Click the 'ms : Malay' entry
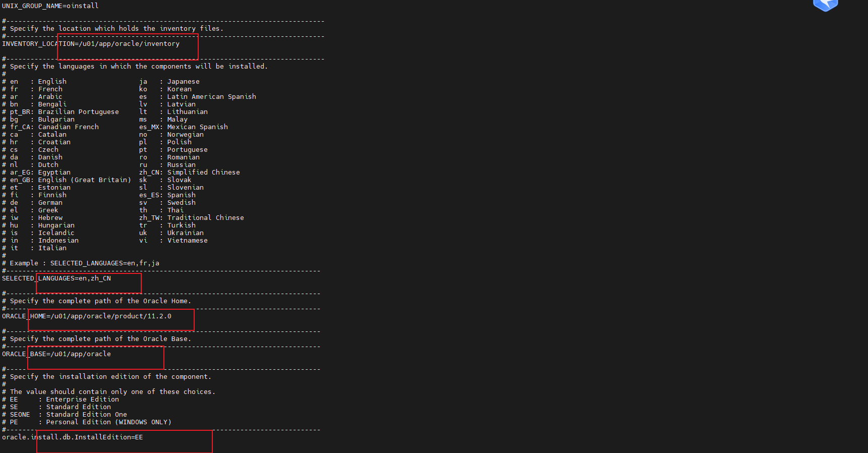 click(x=163, y=120)
